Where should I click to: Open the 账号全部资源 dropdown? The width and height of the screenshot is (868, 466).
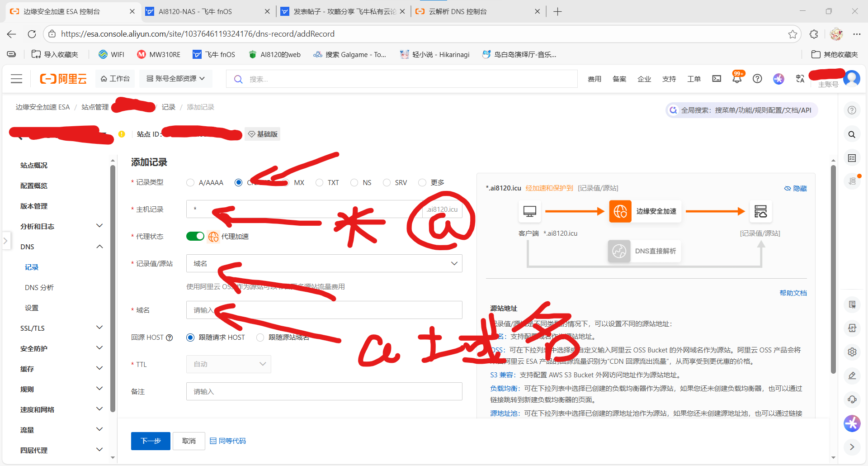tap(176, 79)
